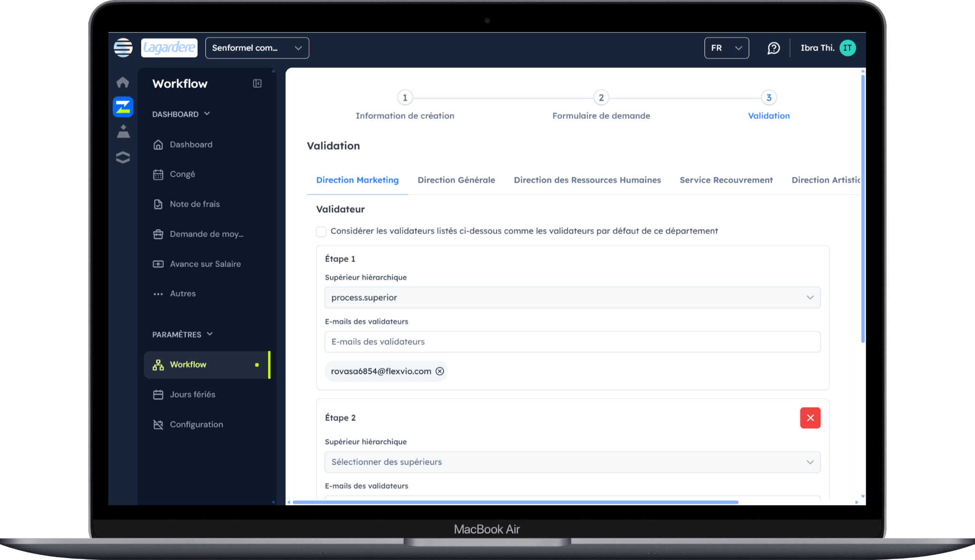Click the E-mails des validateurs input field
The image size is (975, 560).
[x=572, y=342]
